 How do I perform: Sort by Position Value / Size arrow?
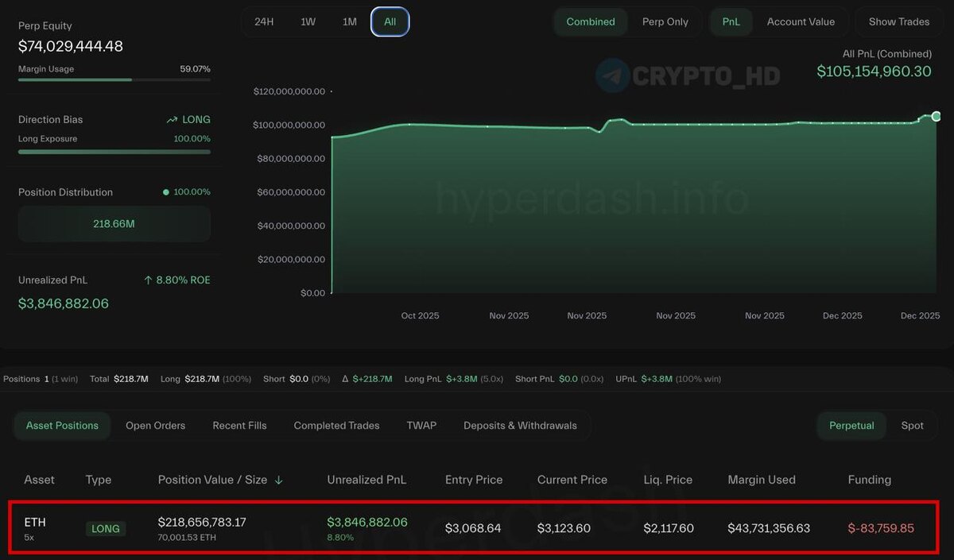tap(279, 480)
